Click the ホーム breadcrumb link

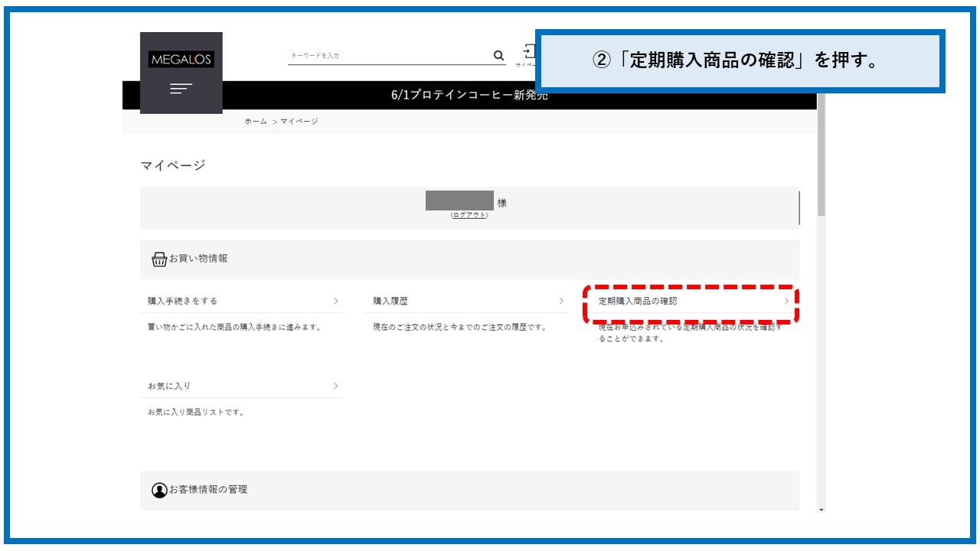point(256,122)
